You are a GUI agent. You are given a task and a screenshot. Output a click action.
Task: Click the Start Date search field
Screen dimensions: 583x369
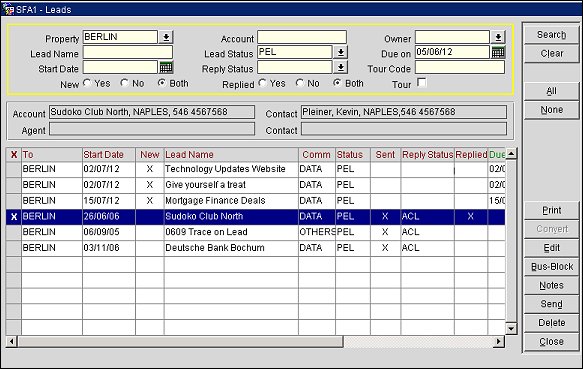[x=120, y=67]
